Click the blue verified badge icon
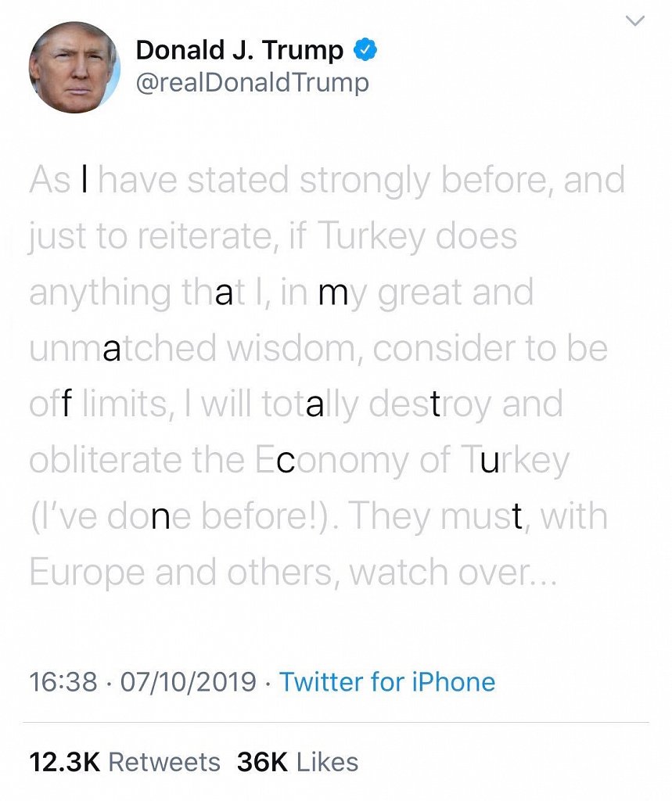The height and width of the screenshot is (801, 672). pyautogui.click(x=365, y=51)
